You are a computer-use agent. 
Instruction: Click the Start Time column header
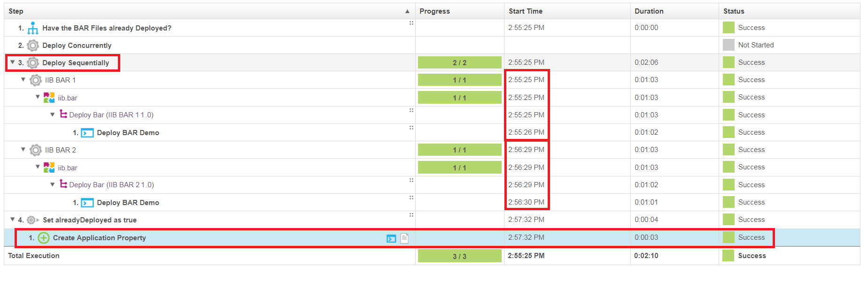(525, 11)
